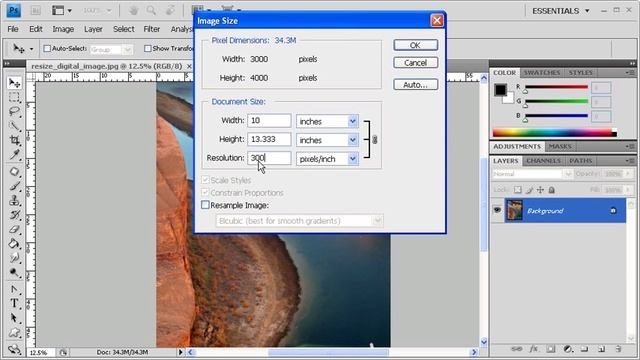640x360 pixels.
Task: Toggle lock transparent pixels in Layers panel
Action: [518, 190]
